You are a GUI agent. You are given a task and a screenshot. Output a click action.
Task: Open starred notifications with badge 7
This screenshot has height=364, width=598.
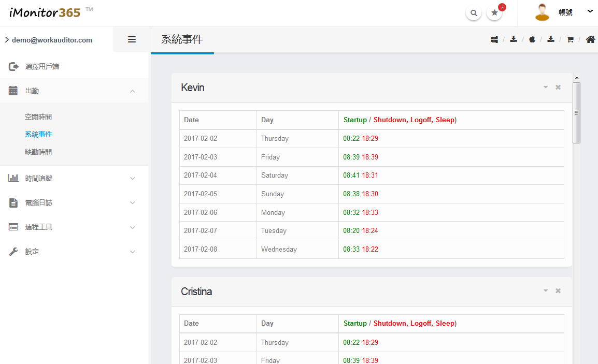[494, 13]
